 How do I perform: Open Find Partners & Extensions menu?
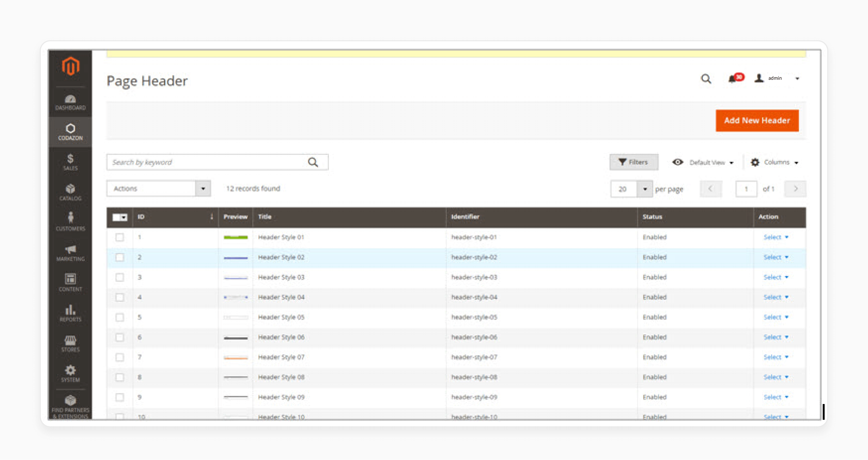tap(70, 406)
